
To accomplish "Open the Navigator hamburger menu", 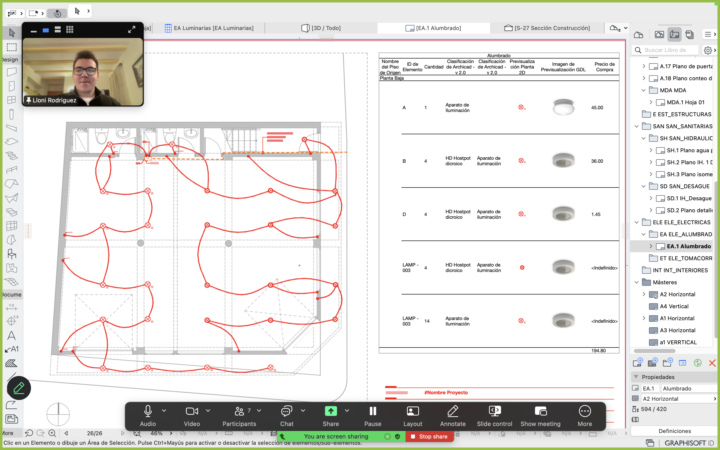I will pos(709,34).
